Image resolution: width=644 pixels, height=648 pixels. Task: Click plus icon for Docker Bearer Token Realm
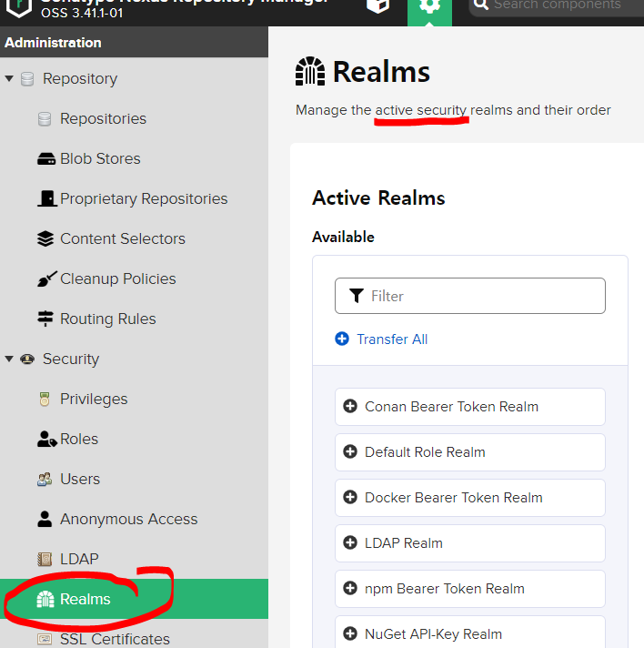pyautogui.click(x=350, y=497)
